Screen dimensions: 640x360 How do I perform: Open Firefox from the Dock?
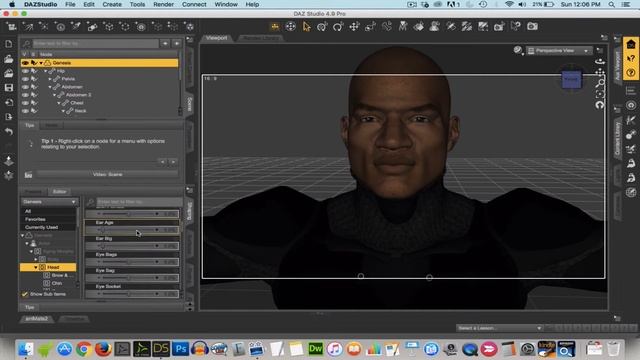(103, 349)
